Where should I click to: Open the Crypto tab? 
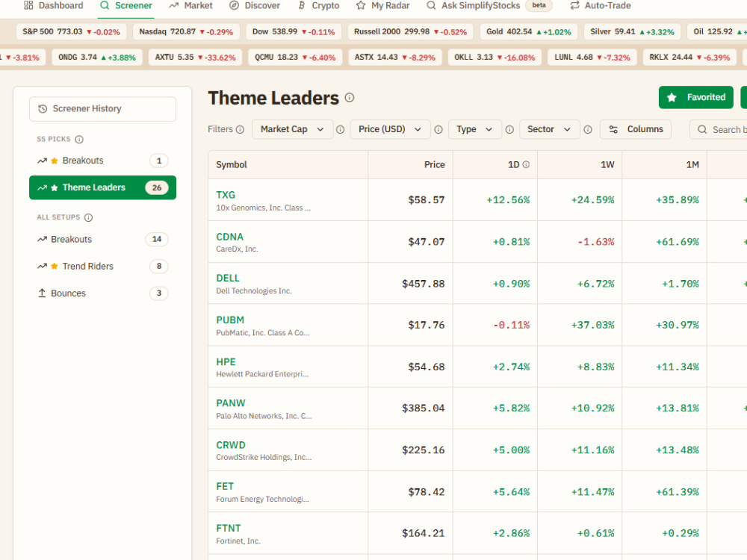click(318, 6)
